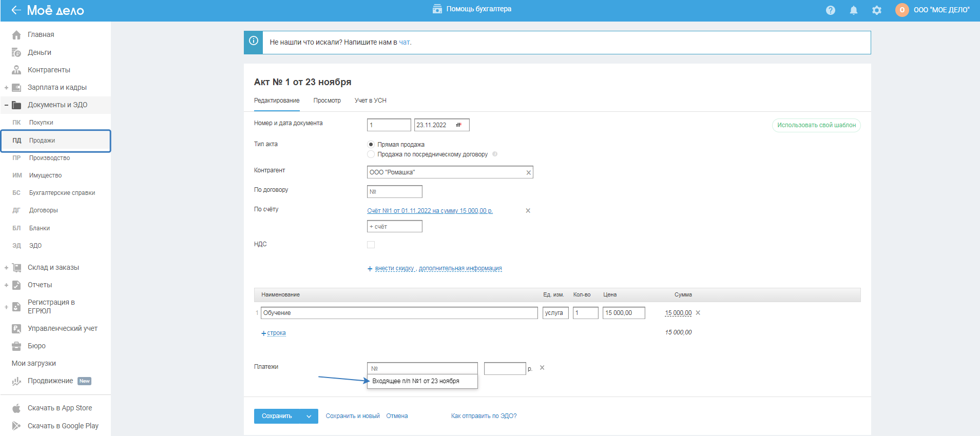Click the Помощь бухгалтера icon
980x436 pixels.
click(437, 9)
